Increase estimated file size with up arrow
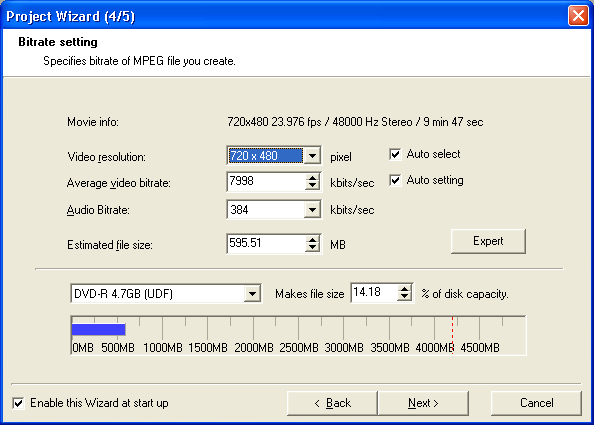Screen dimensions: 594x425 (312, 239)
